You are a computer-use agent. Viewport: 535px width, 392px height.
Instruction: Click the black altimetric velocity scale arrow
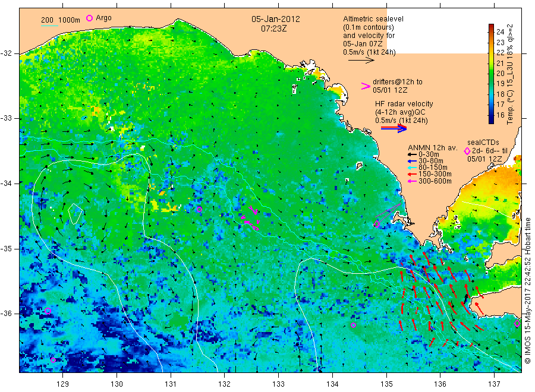pyautogui.click(x=361, y=61)
